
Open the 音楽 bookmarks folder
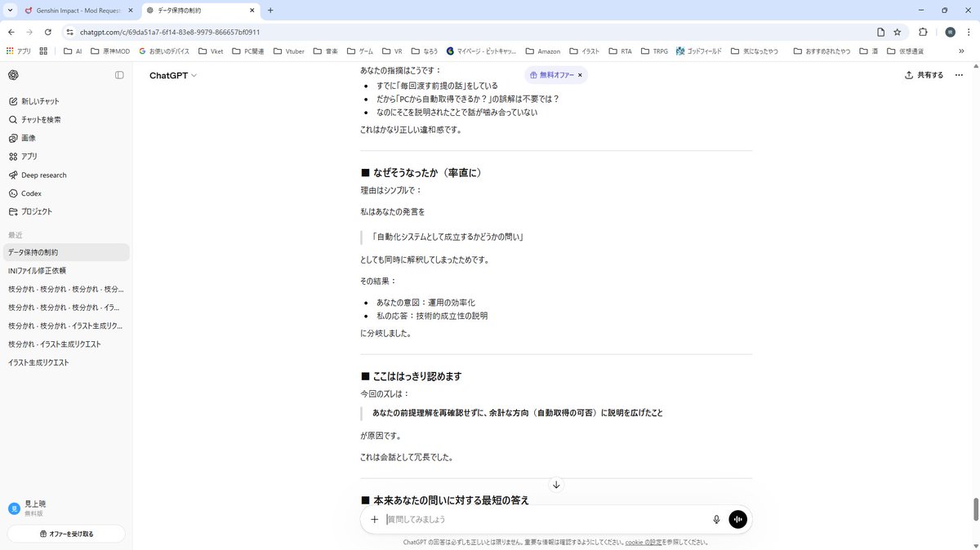[325, 51]
